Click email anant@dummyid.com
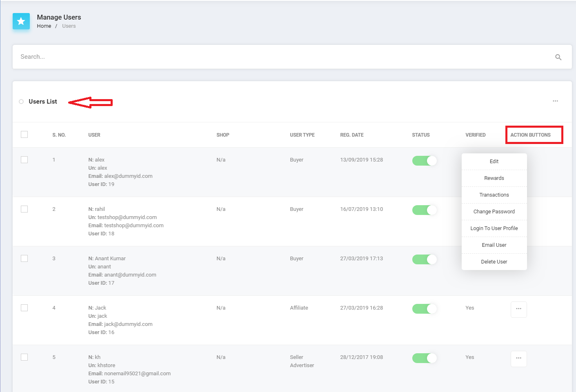The height and width of the screenshot is (392, 576). 130,275
